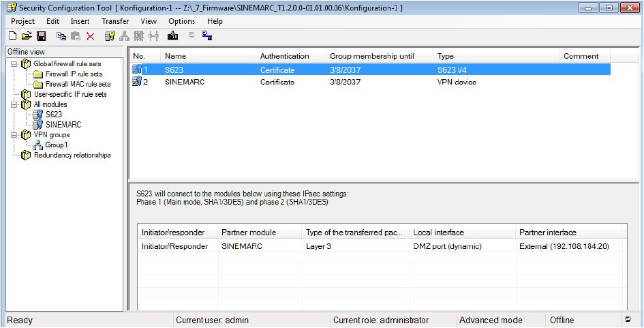The height and width of the screenshot is (328, 644).
Task: Click the Partner module column header
Action: tap(260, 233)
